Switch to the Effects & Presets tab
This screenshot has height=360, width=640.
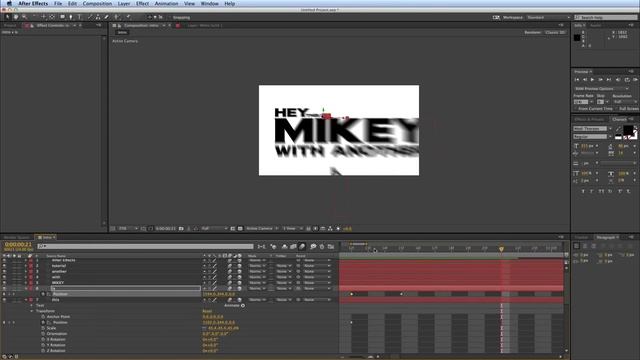pos(589,119)
